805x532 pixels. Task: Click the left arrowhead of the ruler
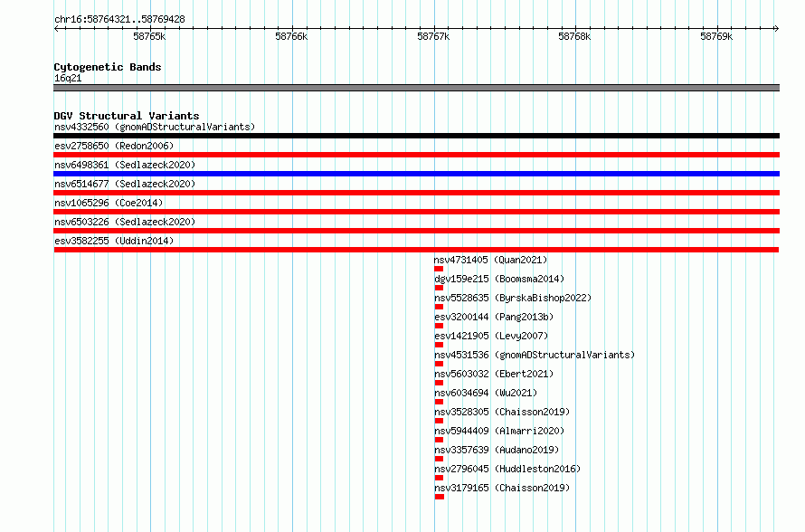click(x=56, y=28)
